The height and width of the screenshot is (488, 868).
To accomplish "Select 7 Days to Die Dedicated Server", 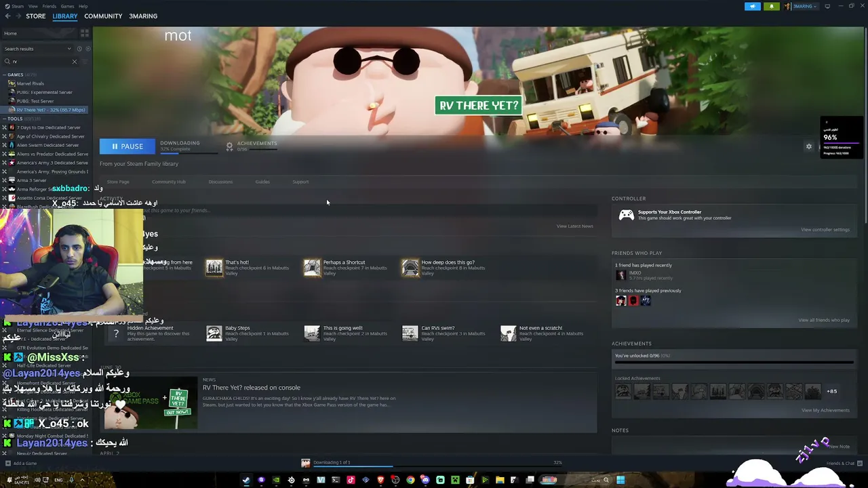I will (x=49, y=127).
